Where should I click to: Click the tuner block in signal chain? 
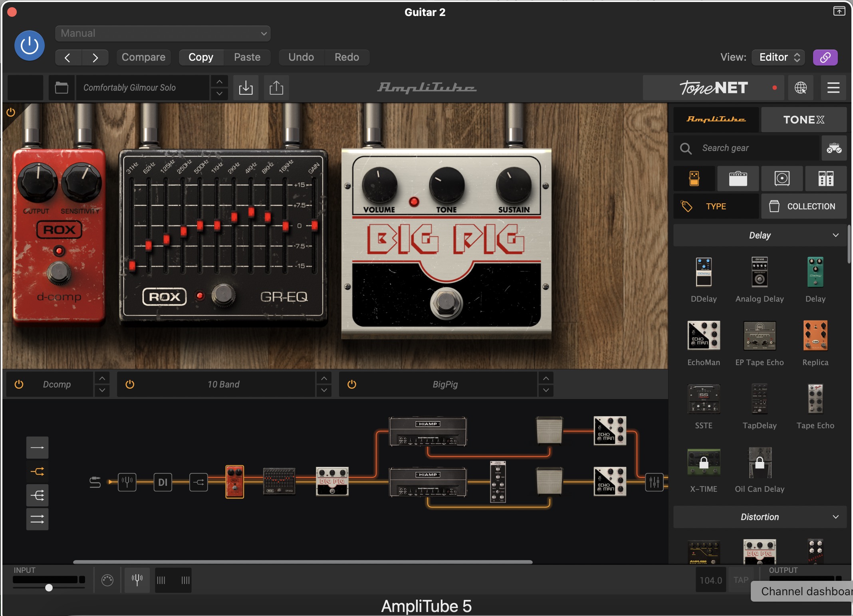pos(127,482)
